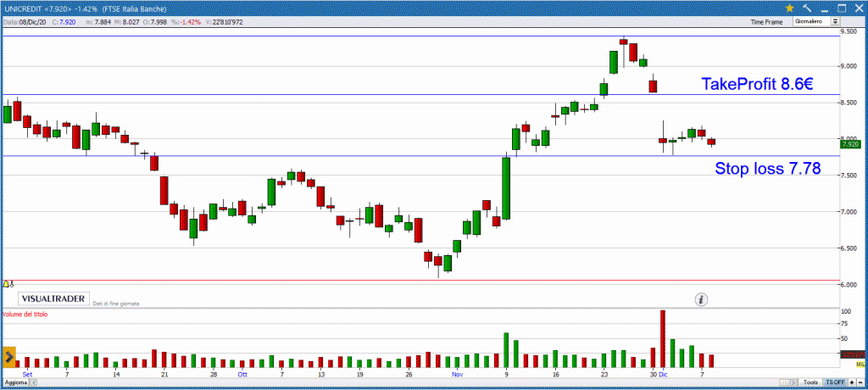Click the red volume value tag on axis
The image size is (868, 390).
pos(853,354)
